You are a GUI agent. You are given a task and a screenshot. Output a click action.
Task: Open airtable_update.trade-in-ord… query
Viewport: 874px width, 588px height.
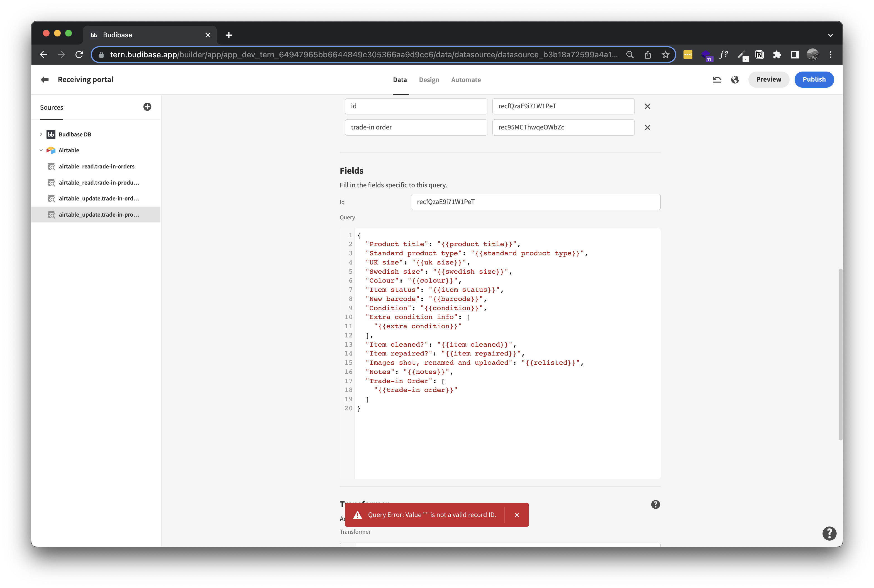(96, 199)
